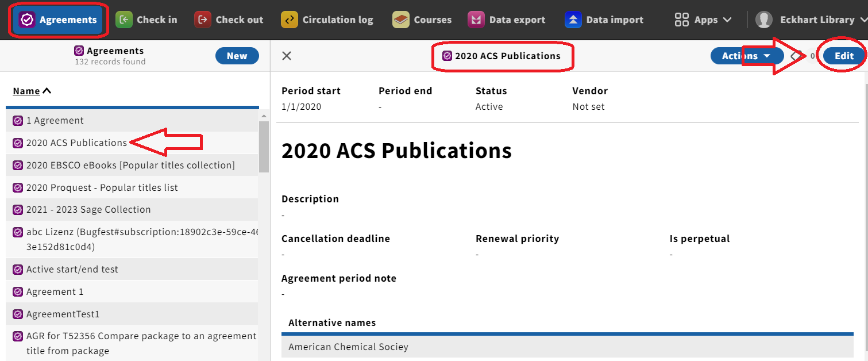Click the Check out app icon
This screenshot has width=868, height=361.
tap(203, 20)
